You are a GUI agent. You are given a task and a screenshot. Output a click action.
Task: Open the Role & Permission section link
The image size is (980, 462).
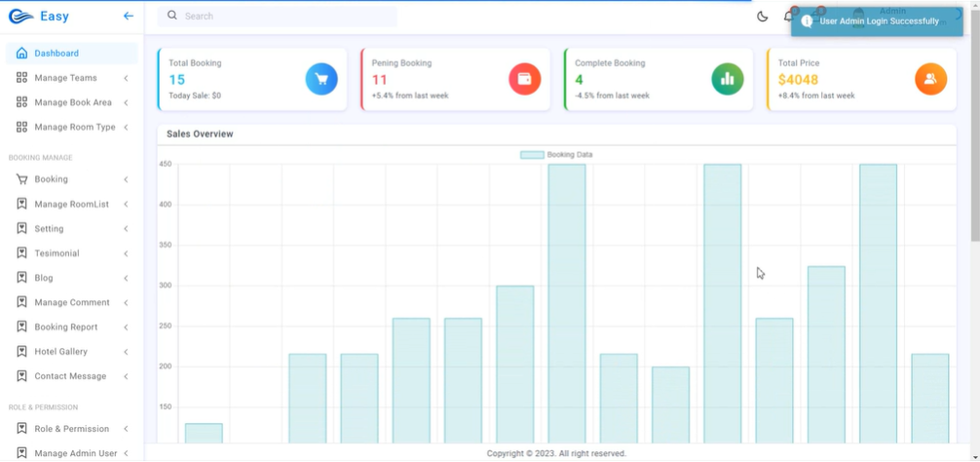click(x=71, y=429)
